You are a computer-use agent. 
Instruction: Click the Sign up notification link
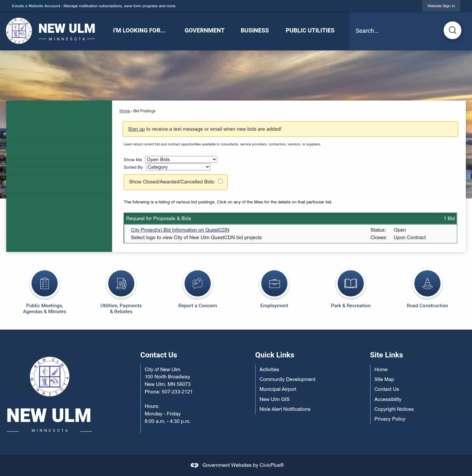[x=136, y=129]
